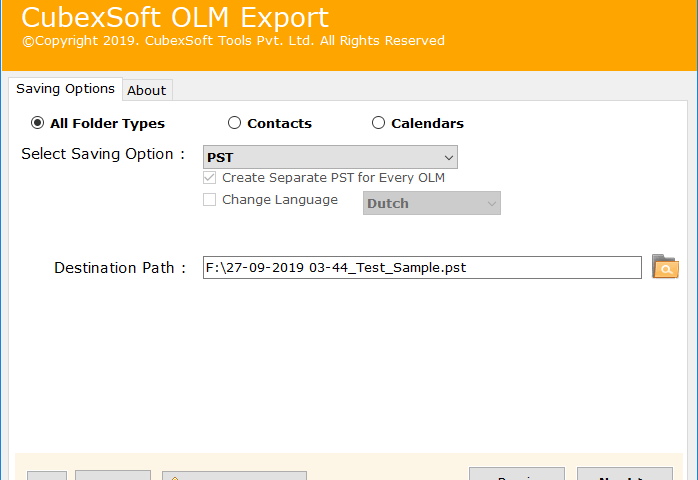Click the CubexSoft OLM Export title

[175, 17]
